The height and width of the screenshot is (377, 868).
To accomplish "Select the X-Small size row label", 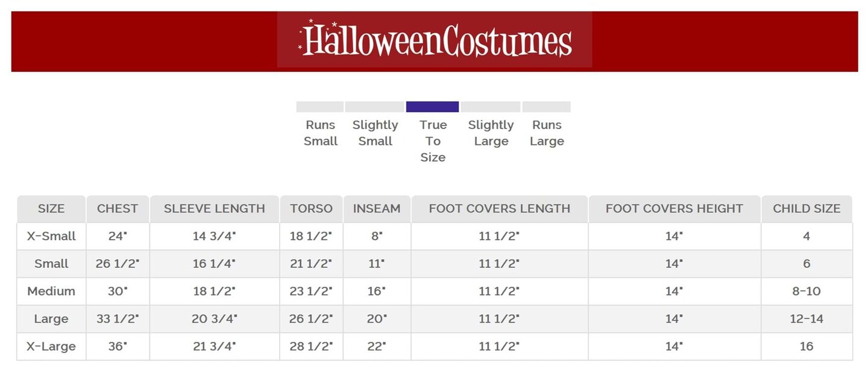I will pos(51,236).
